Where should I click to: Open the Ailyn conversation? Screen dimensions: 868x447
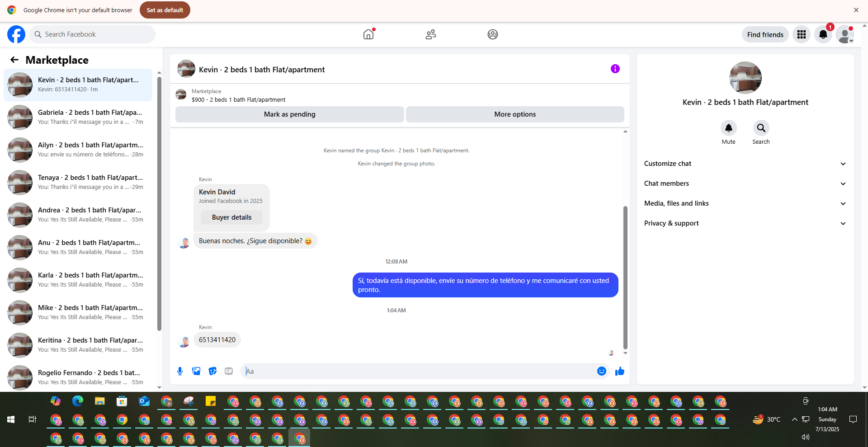(78, 150)
